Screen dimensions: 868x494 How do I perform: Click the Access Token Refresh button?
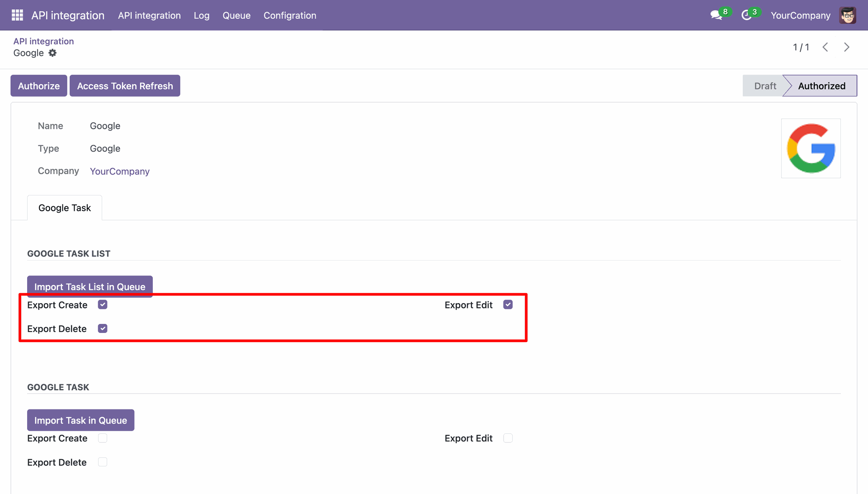pyautogui.click(x=125, y=85)
